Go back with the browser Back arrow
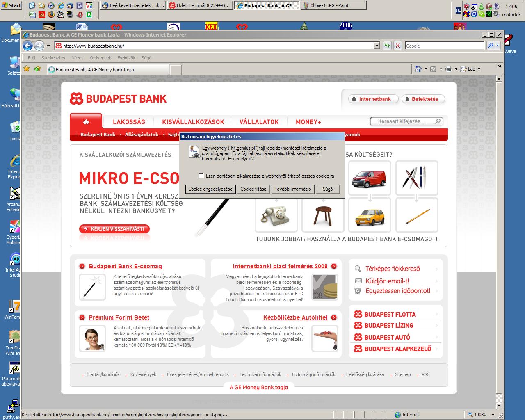 tap(27, 46)
